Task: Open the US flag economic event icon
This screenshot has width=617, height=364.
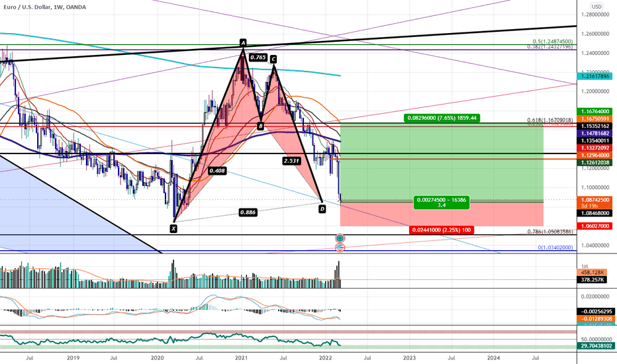Action: point(340,248)
